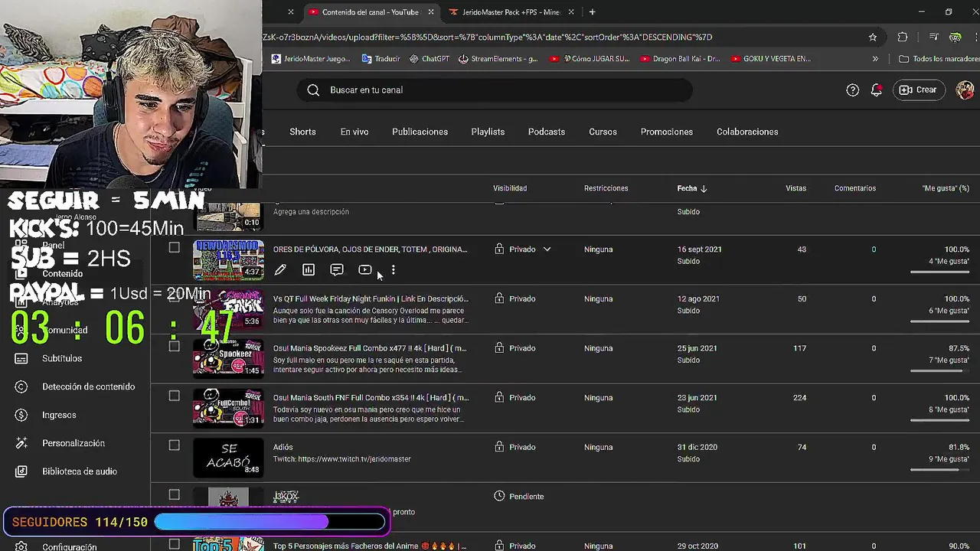Click the pencil edit icon for ORES DE PÓLVORA video
The image size is (980, 551).
(x=280, y=270)
